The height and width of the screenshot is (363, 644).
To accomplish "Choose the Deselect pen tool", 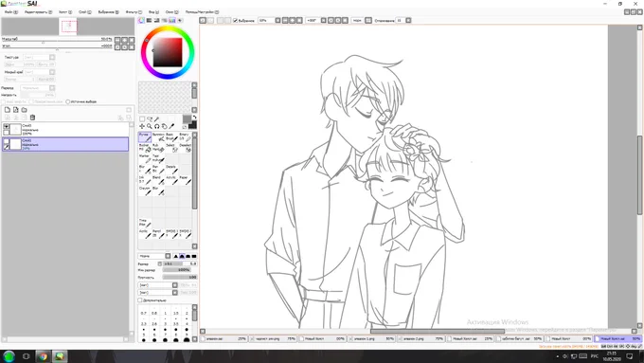I will [186, 148].
